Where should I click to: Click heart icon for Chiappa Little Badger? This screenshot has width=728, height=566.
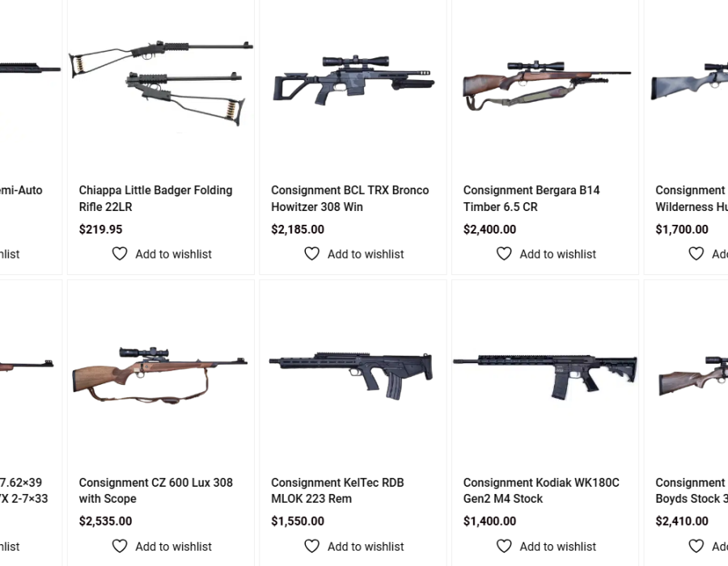(120, 254)
